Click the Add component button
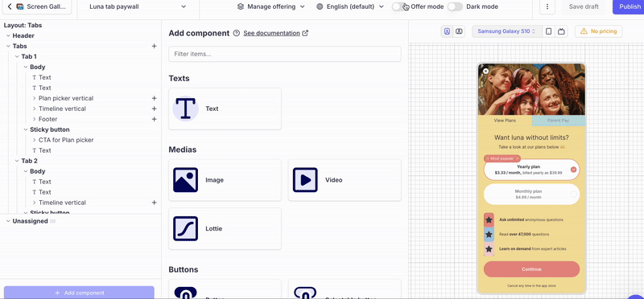The height and width of the screenshot is (299, 644). click(79, 293)
